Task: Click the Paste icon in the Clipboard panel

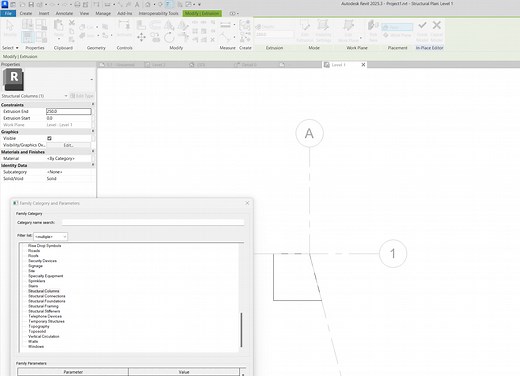Action: tap(59, 25)
